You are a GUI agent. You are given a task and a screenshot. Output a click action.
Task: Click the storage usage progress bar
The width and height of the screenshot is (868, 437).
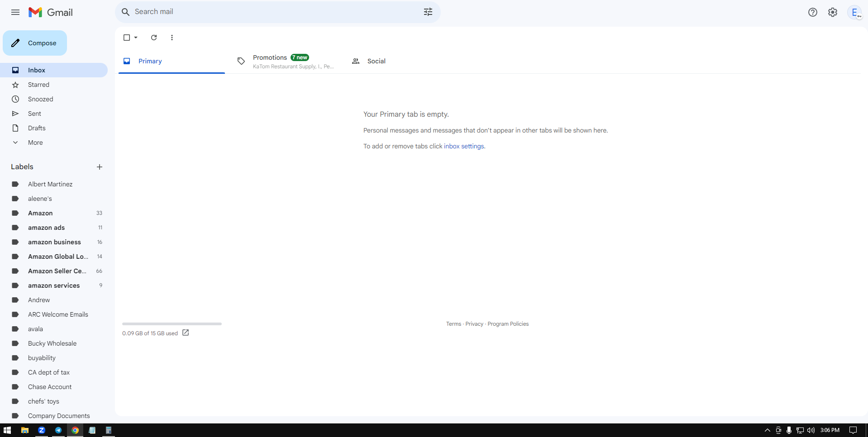click(172, 324)
